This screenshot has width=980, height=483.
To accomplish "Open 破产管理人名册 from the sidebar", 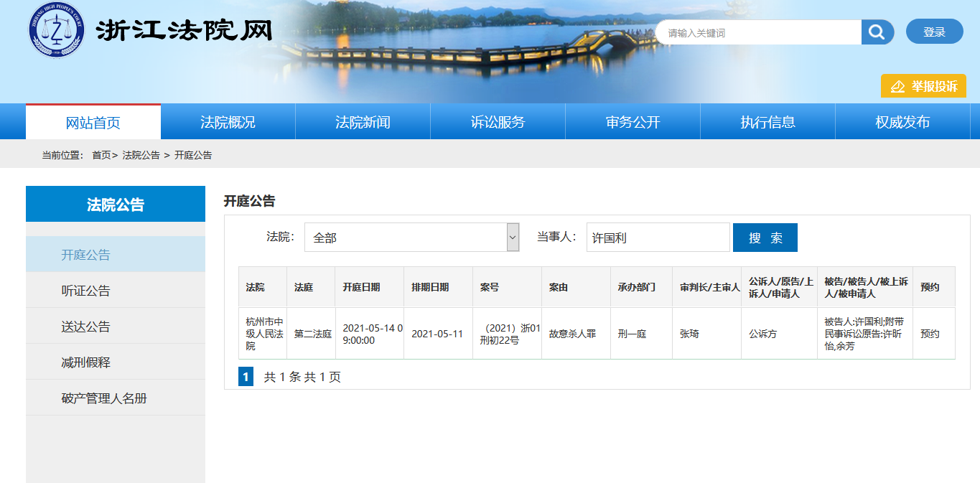I will click(104, 398).
